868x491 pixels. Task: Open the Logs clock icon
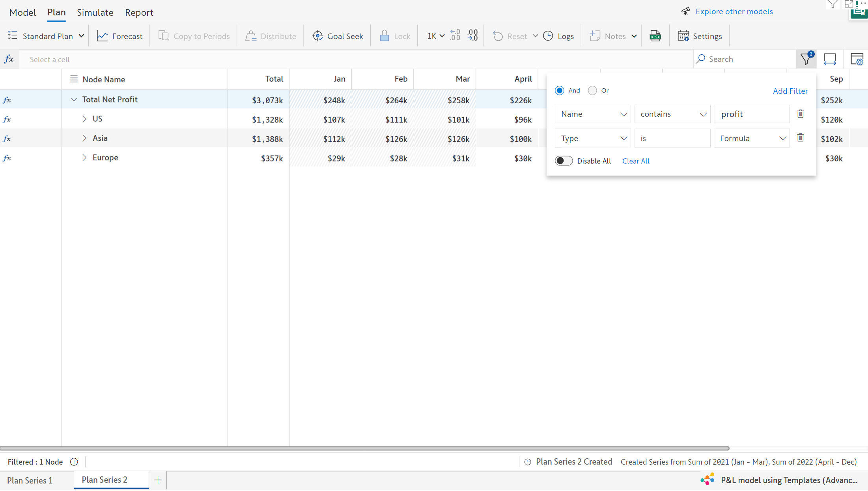[548, 36]
